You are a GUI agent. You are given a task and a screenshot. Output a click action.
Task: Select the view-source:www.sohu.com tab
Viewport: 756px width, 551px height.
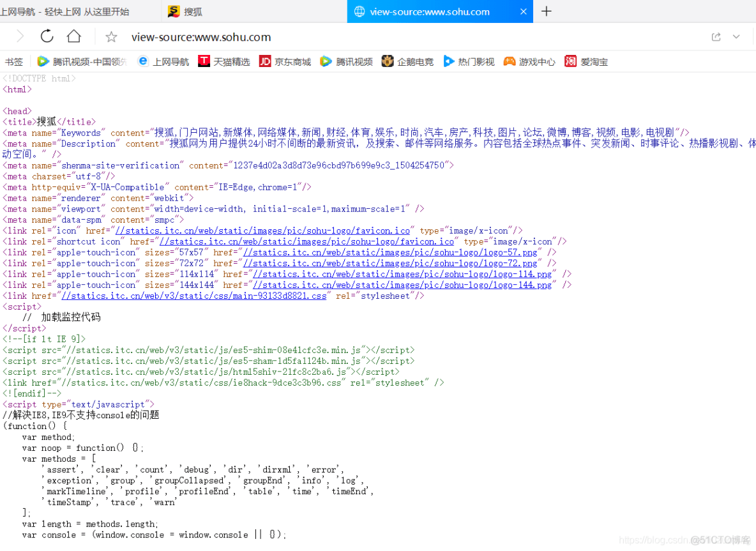point(440,11)
